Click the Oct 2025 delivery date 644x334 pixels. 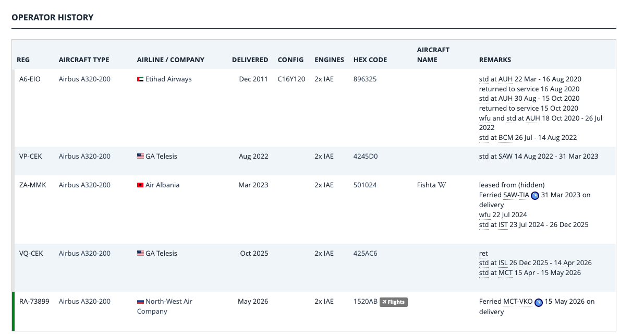pos(254,253)
